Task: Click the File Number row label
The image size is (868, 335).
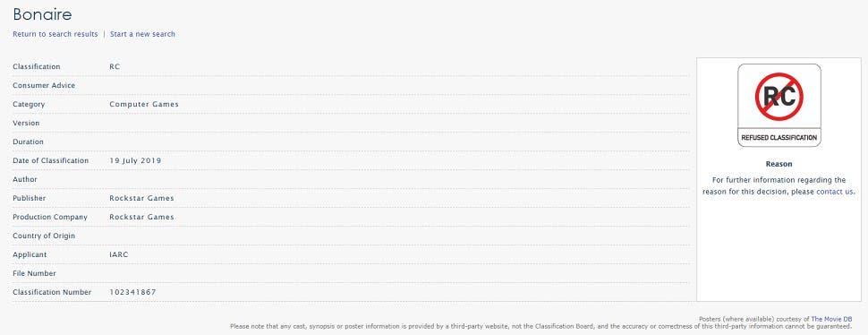Action: point(34,273)
